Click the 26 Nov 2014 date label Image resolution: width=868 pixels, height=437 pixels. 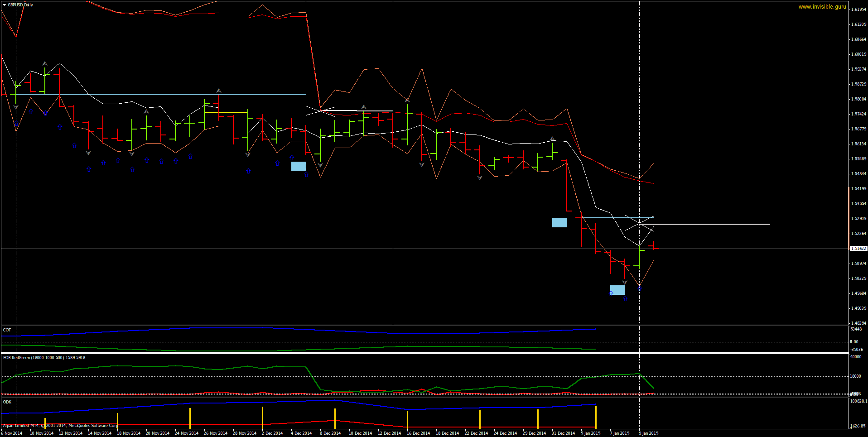point(216,433)
